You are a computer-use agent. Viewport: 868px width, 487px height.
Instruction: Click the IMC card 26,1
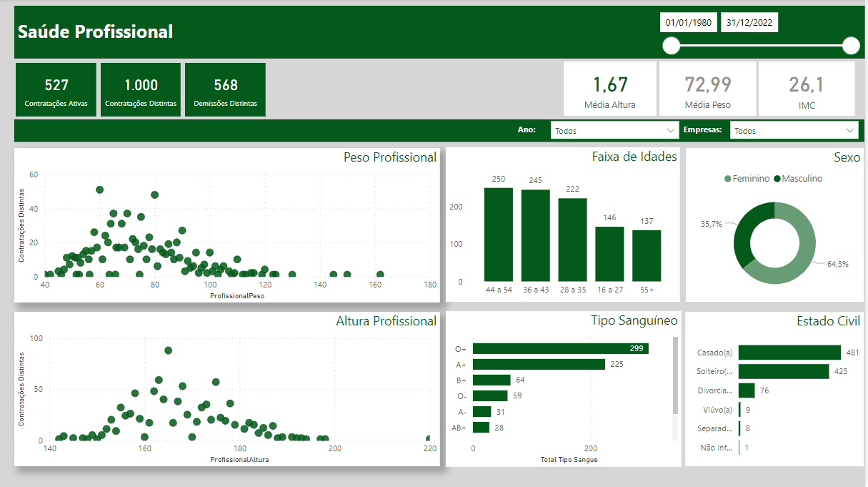click(807, 89)
